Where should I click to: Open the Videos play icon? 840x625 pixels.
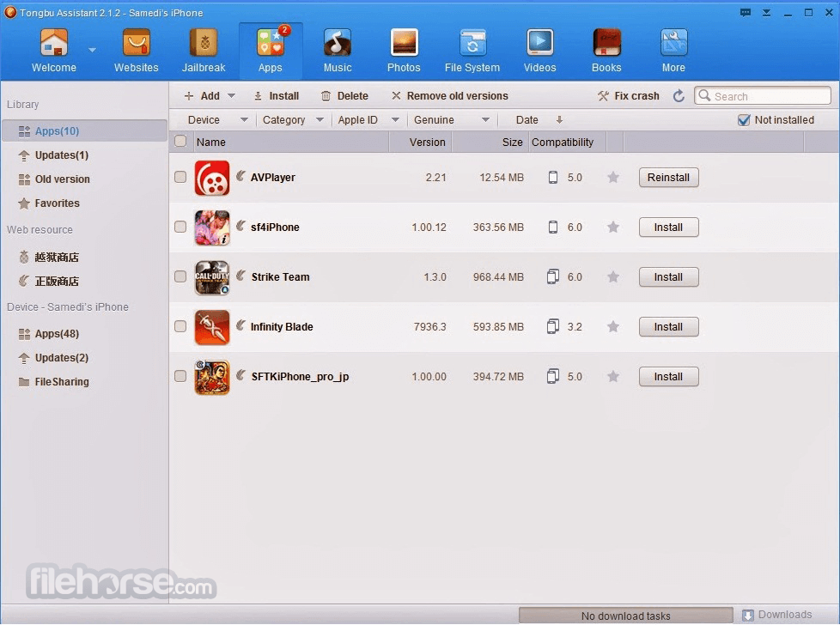540,43
